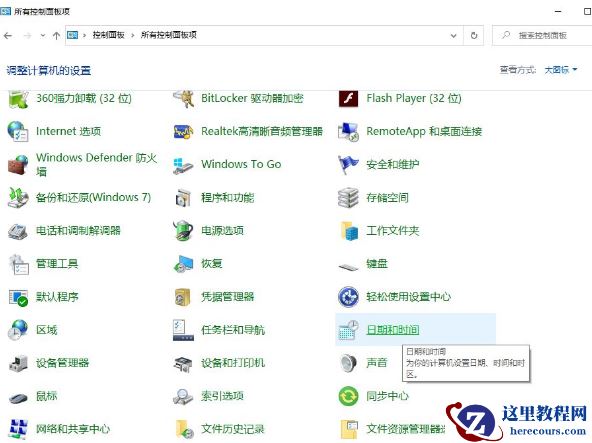
Task: Click the Internet 选项 globe icon
Action: [x=18, y=131]
